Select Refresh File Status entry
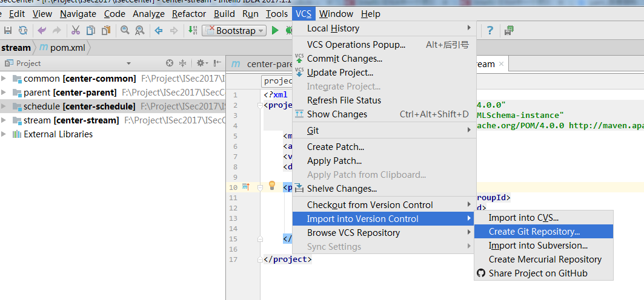This screenshot has height=300, width=644. (384, 100)
